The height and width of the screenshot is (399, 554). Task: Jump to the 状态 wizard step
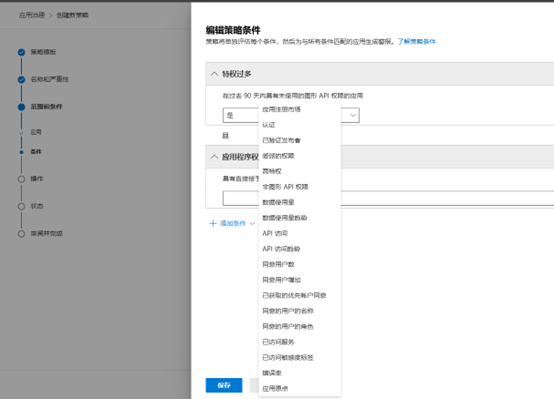point(37,206)
